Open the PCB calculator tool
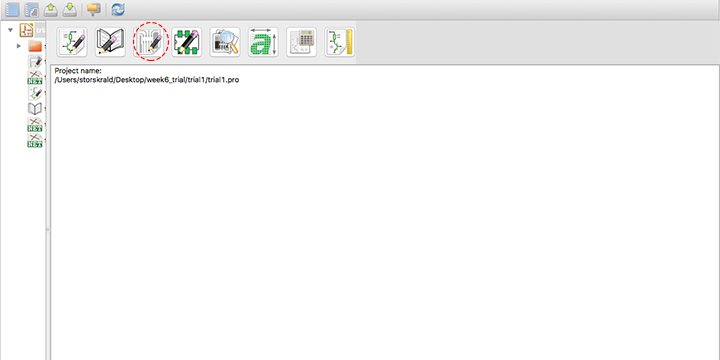The height and width of the screenshot is (360, 720). (x=302, y=42)
